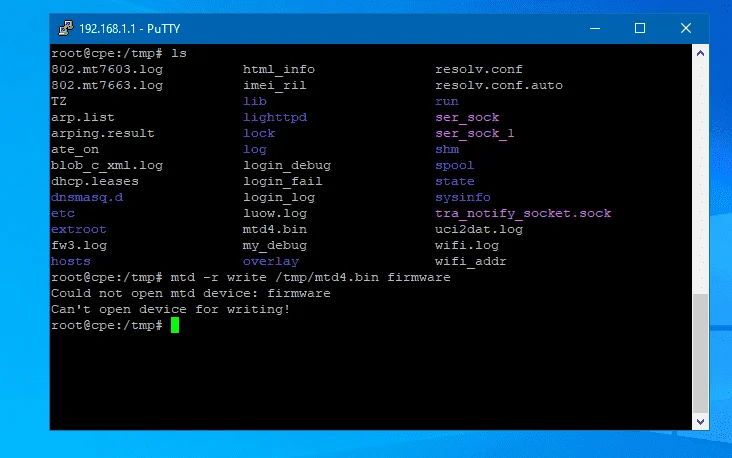Click the blue log directory entry
The height and width of the screenshot is (458, 732).
click(x=255, y=149)
